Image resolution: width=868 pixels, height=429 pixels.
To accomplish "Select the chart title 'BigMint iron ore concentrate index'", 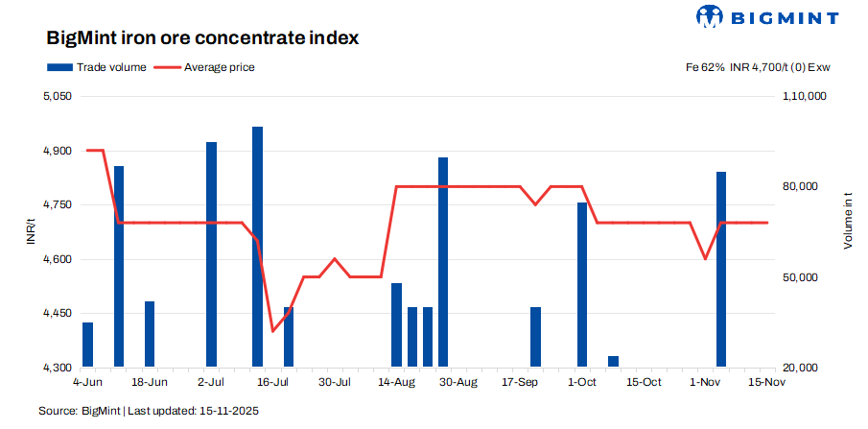I will pyautogui.click(x=202, y=39).
